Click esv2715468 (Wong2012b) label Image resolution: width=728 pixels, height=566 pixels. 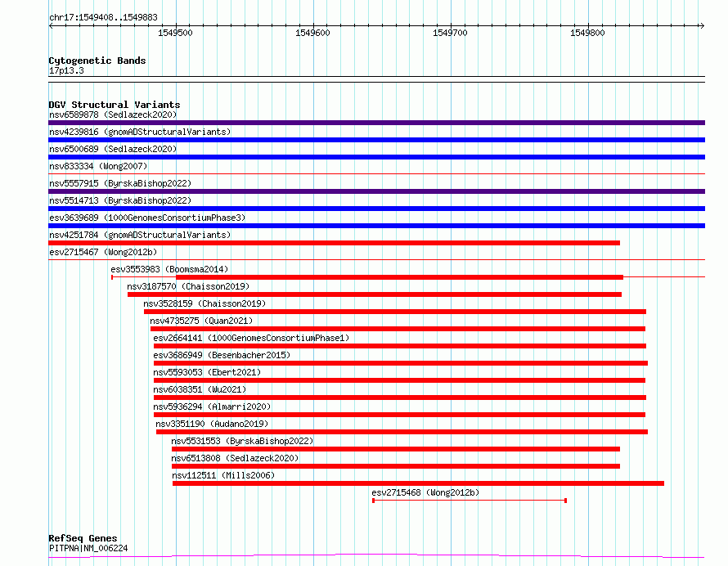click(x=425, y=492)
